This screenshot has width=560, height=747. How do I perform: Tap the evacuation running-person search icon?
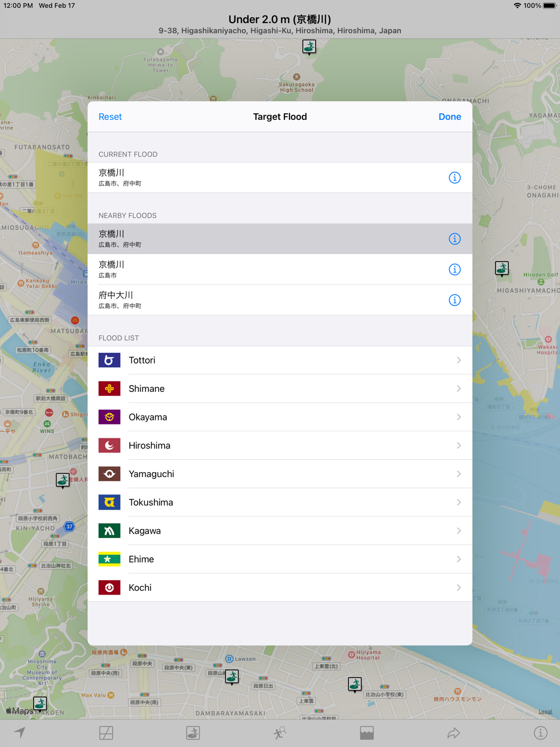(280, 732)
